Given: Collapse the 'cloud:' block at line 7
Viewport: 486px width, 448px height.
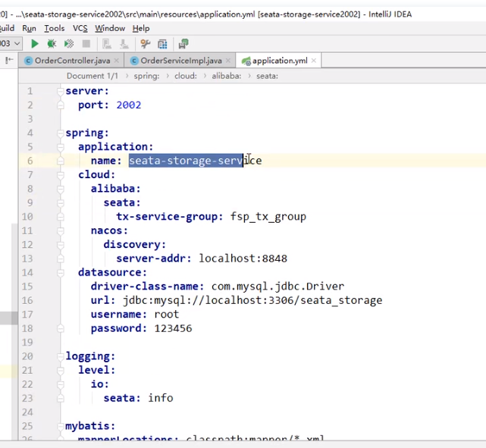Looking at the screenshot, I should pos(61,175).
